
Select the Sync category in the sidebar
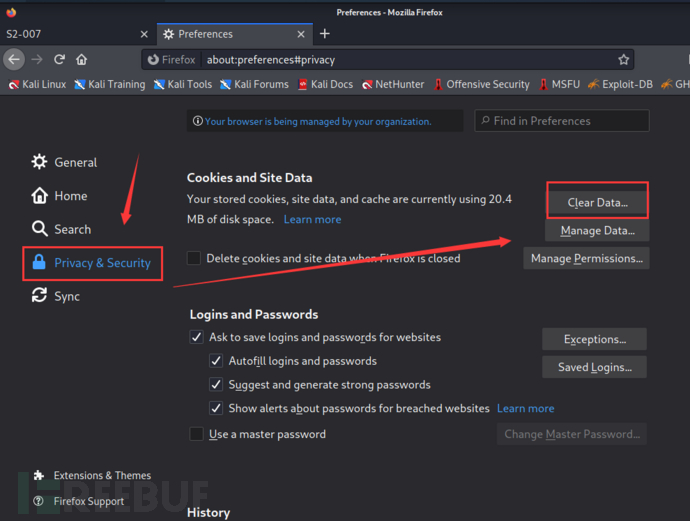click(66, 296)
